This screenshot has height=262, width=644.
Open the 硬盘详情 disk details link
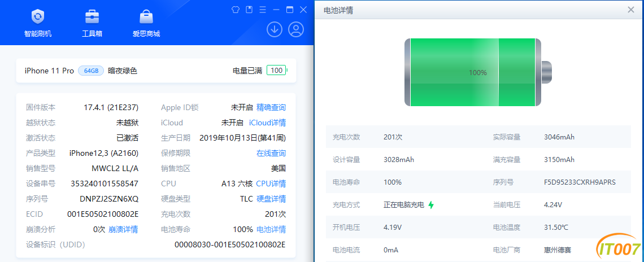(271, 199)
